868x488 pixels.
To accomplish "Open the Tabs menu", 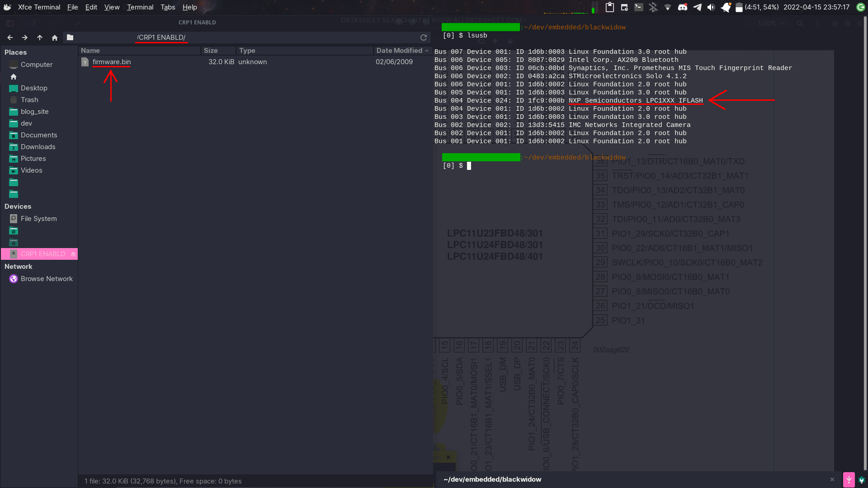I will 168,7.
